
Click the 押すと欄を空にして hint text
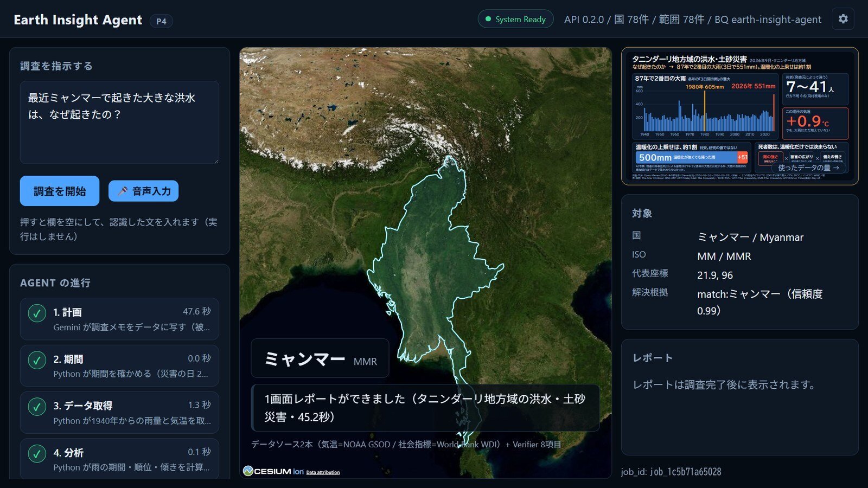[119, 229]
